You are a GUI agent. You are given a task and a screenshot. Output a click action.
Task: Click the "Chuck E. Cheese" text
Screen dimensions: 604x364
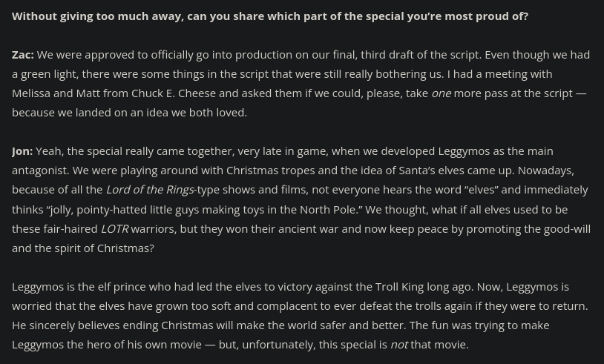tap(174, 93)
